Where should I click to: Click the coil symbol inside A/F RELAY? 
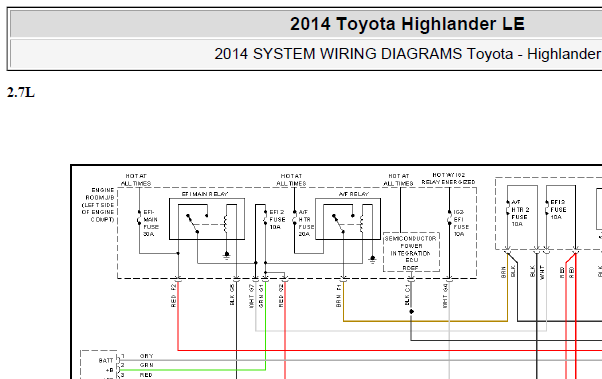[362, 224]
